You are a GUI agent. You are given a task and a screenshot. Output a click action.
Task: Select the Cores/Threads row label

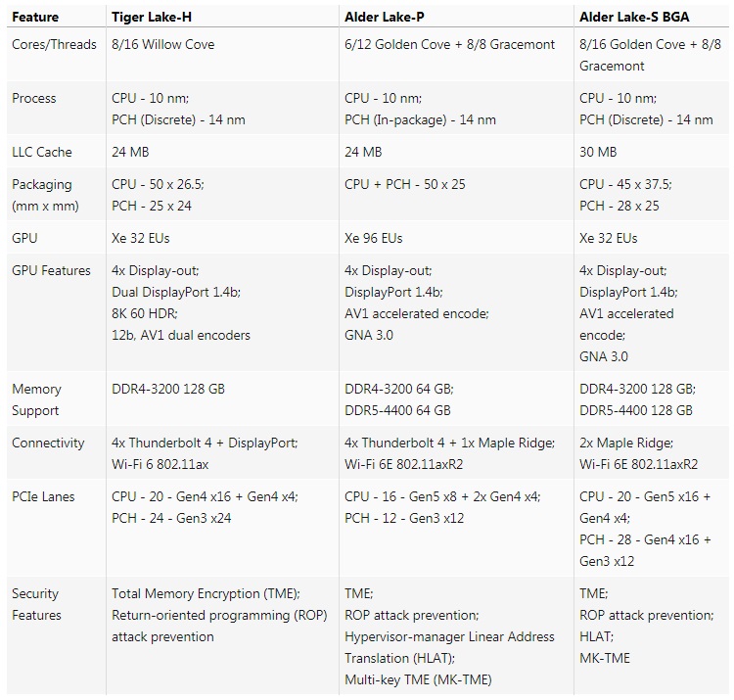pyautogui.click(x=54, y=44)
